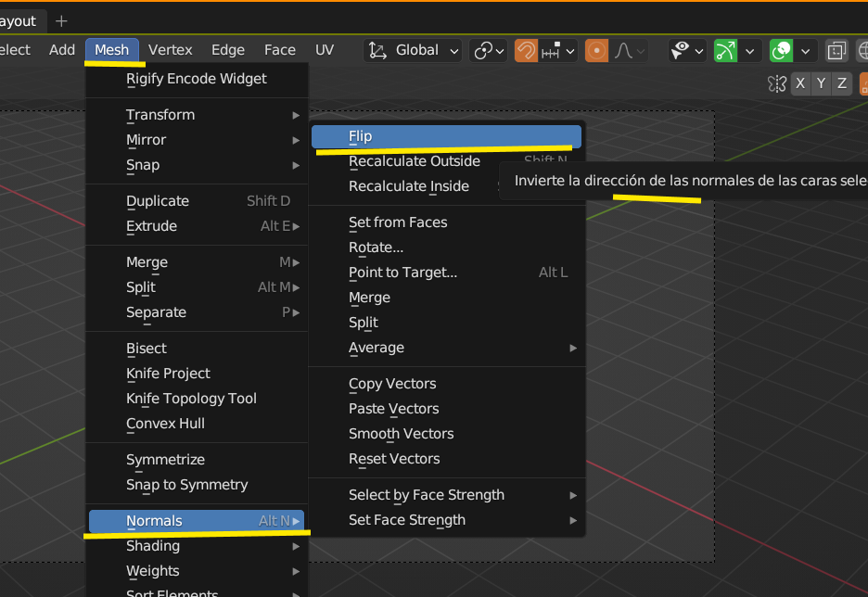Open selectability and visibility eye icon
Image resolution: width=868 pixels, height=597 pixels.
coord(687,51)
